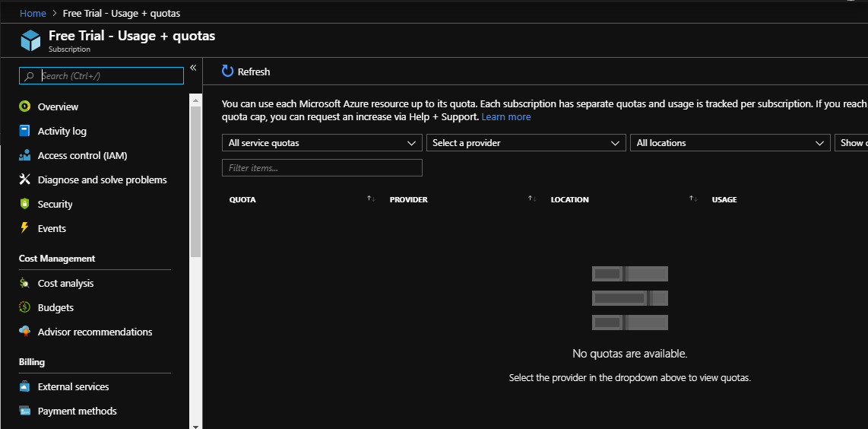Sort by PROVIDER column arrows

click(532, 199)
